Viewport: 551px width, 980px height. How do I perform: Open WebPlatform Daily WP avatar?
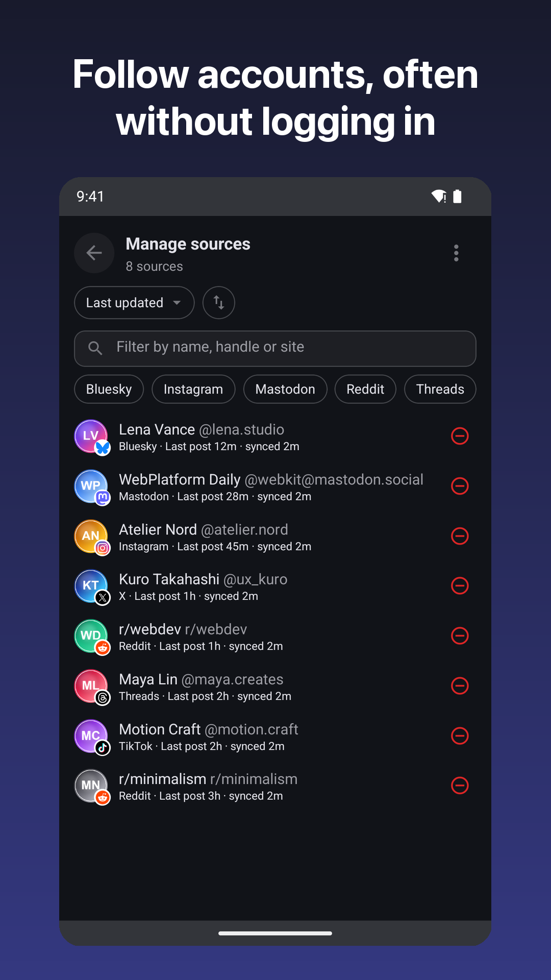(x=91, y=486)
